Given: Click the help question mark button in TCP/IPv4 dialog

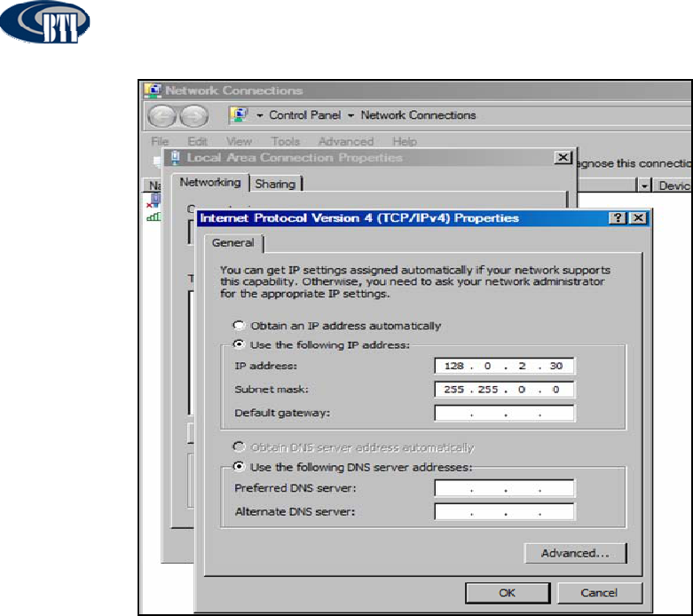Looking at the screenshot, I should 618,217.
